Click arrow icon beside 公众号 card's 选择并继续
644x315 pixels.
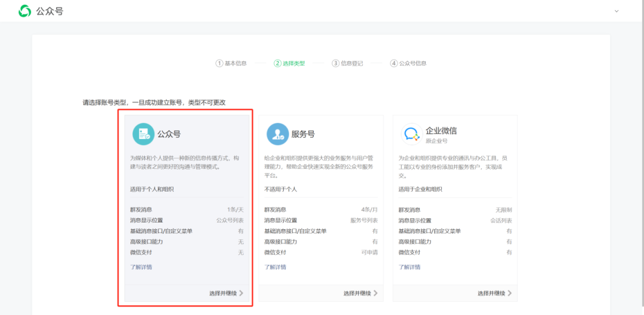pos(241,294)
